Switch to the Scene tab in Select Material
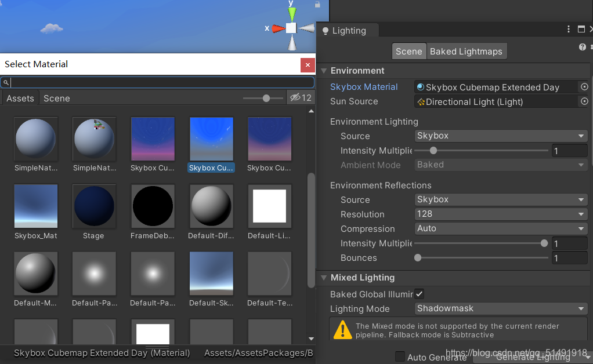593x364 pixels. (x=56, y=98)
